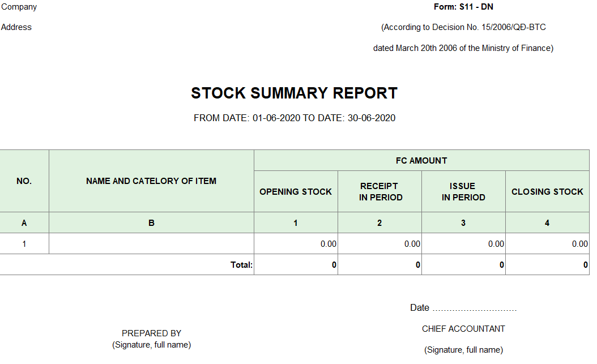
Task: Click the STOCK SUMMARY REPORT title
Action: click(x=294, y=93)
